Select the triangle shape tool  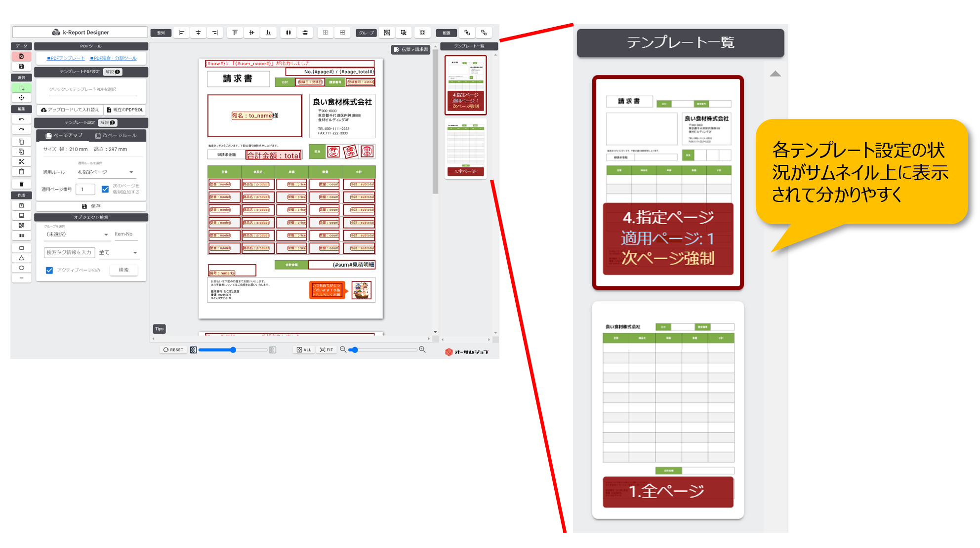[21, 258]
